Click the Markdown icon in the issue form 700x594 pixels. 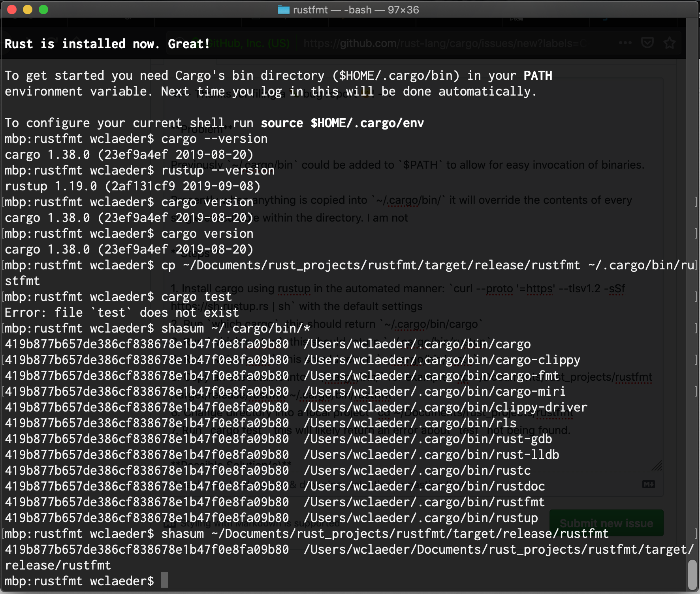pyautogui.click(x=648, y=484)
